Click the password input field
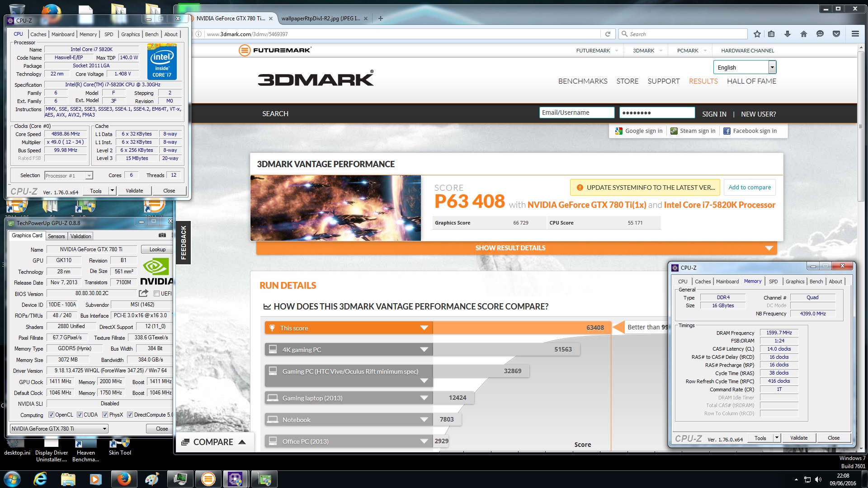868x488 pixels. [x=657, y=113]
